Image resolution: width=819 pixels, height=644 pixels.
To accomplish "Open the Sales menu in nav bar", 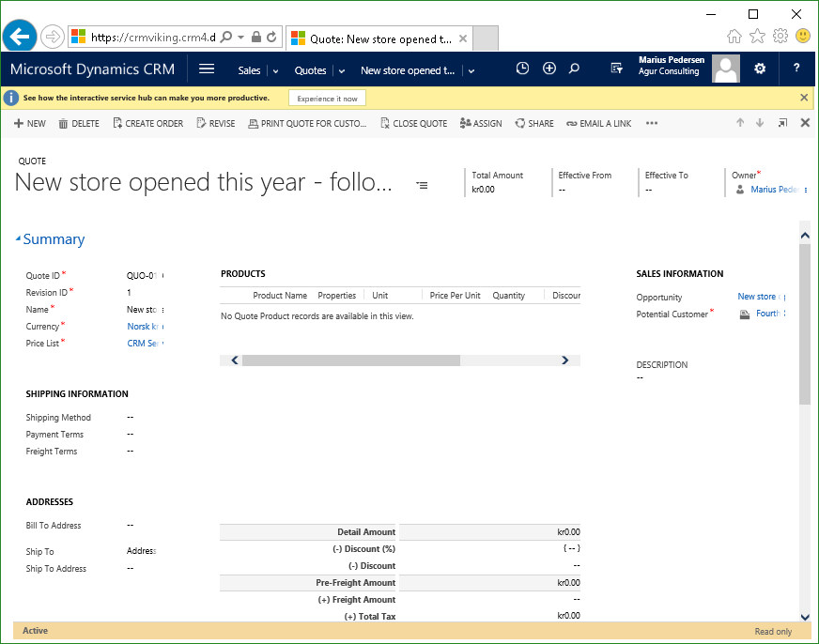I will (x=249, y=70).
